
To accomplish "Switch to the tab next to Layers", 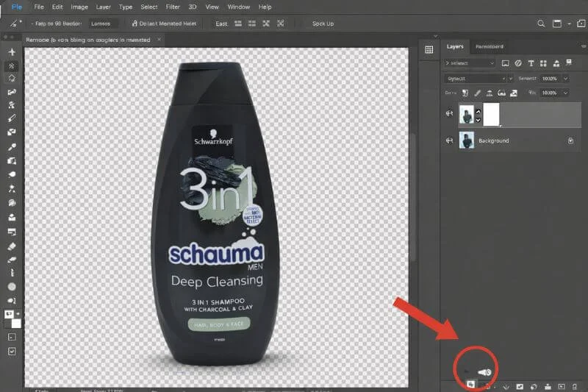I will pyautogui.click(x=490, y=46).
